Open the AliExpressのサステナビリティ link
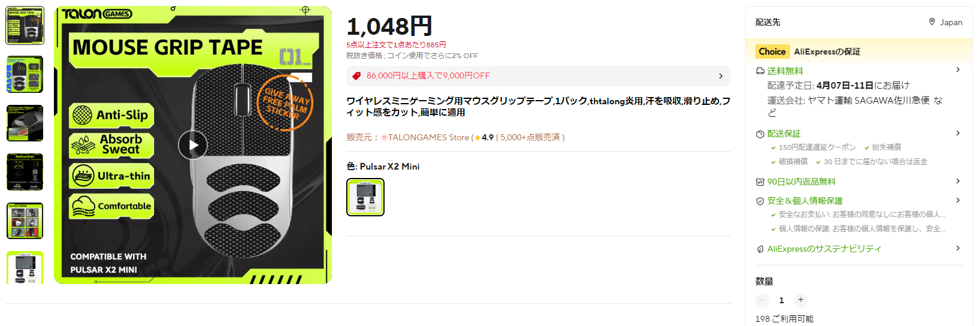980x326 pixels. pos(824,249)
